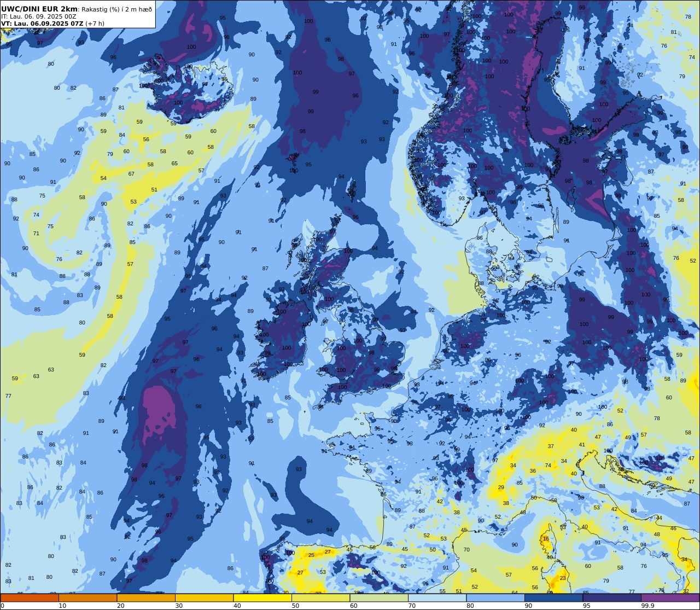Click the 10–20 orange legend swatch
Screen dimensions: 700x610
click(87, 598)
